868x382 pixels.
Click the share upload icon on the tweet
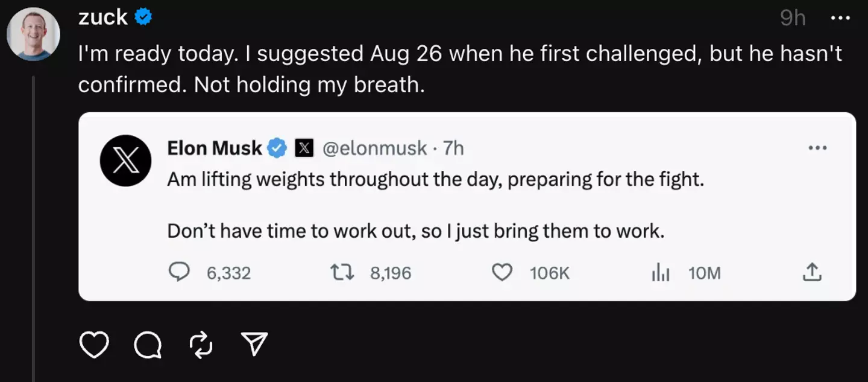pos(812,273)
